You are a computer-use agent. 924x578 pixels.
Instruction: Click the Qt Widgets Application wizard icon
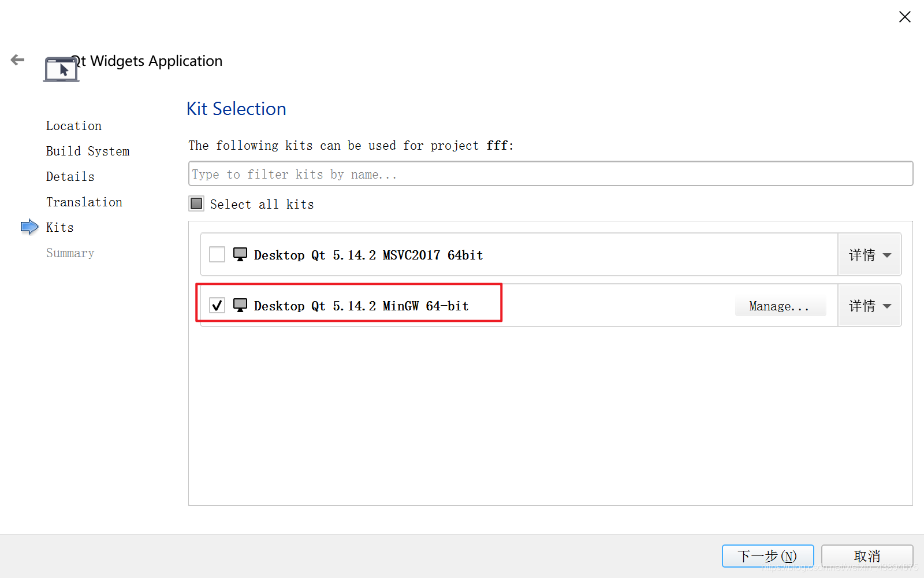61,70
